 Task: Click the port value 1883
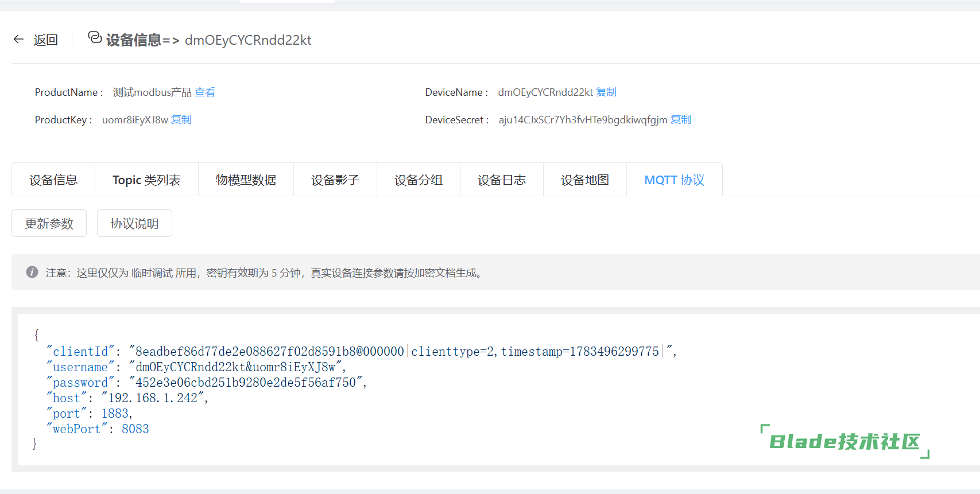(115, 413)
